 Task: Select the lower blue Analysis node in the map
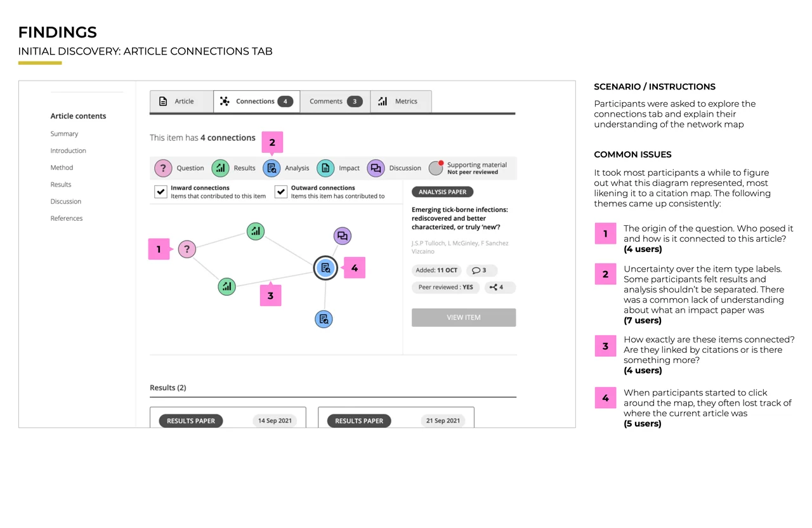tap(324, 319)
